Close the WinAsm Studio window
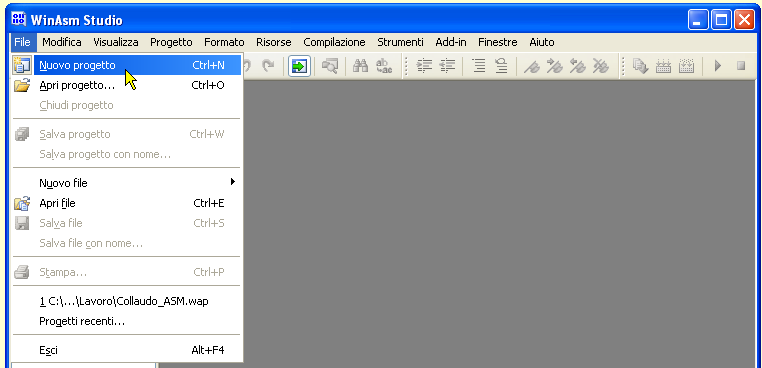The height and width of the screenshot is (368, 762). (x=745, y=20)
